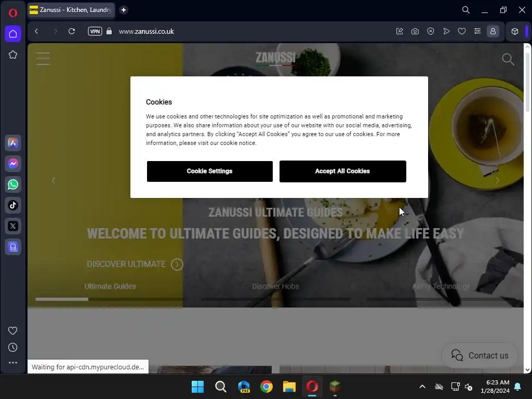Show hidden system tray icons chevron
This screenshot has height=399, width=532.
422,387
